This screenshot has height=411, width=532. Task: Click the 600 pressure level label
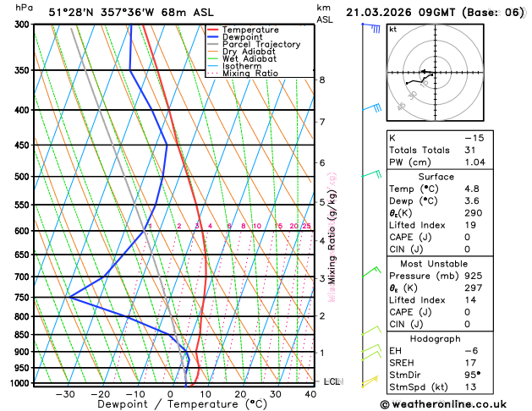point(24,231)
